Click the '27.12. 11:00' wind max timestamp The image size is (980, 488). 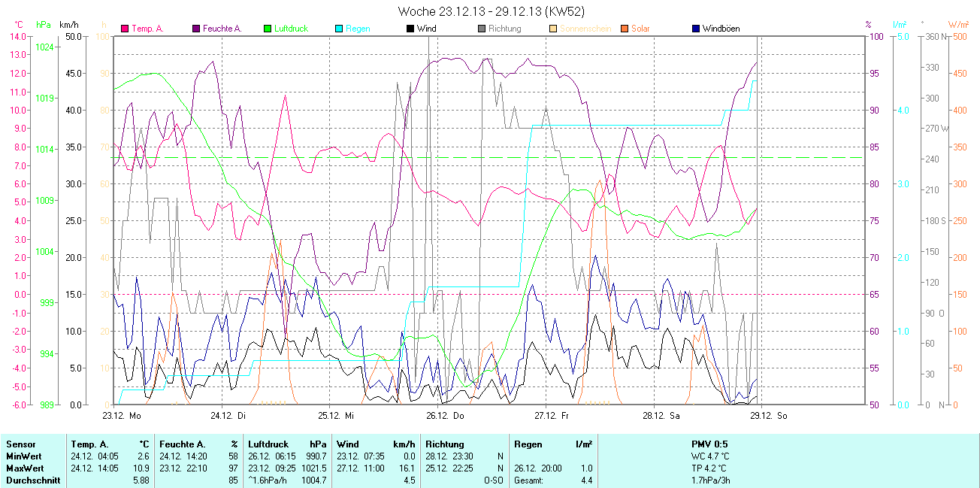tap(361, 468)
